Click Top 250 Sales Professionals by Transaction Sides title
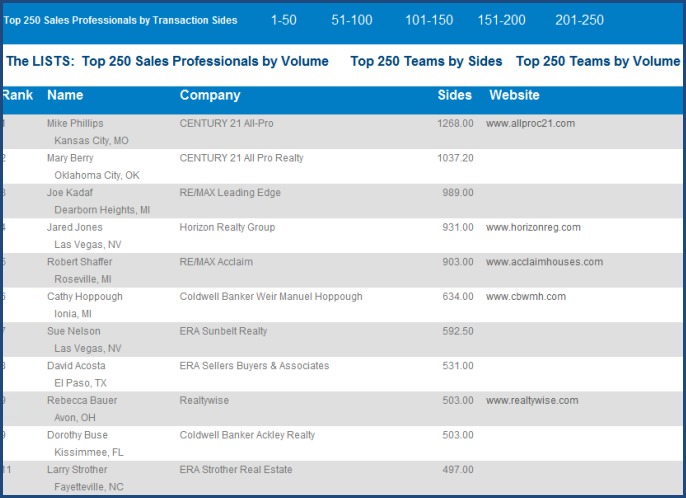Screen dimensions: 686x498 coord(120,20)
